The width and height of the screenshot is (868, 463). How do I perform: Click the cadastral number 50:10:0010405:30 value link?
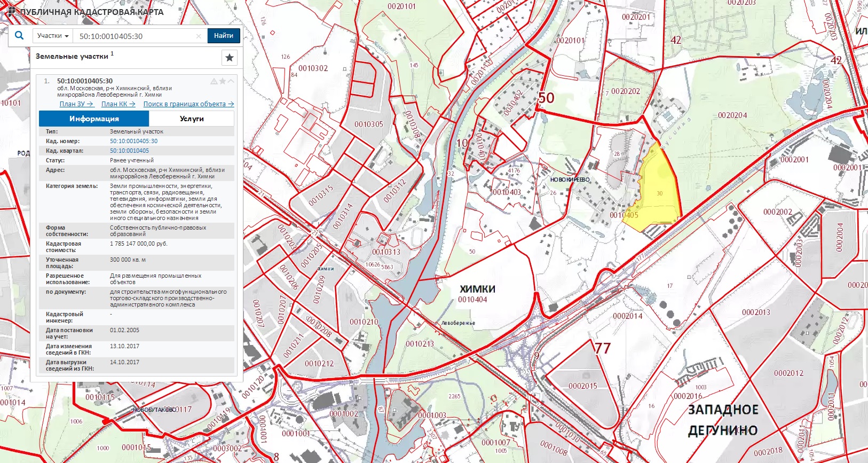click(x=134, y=141)
